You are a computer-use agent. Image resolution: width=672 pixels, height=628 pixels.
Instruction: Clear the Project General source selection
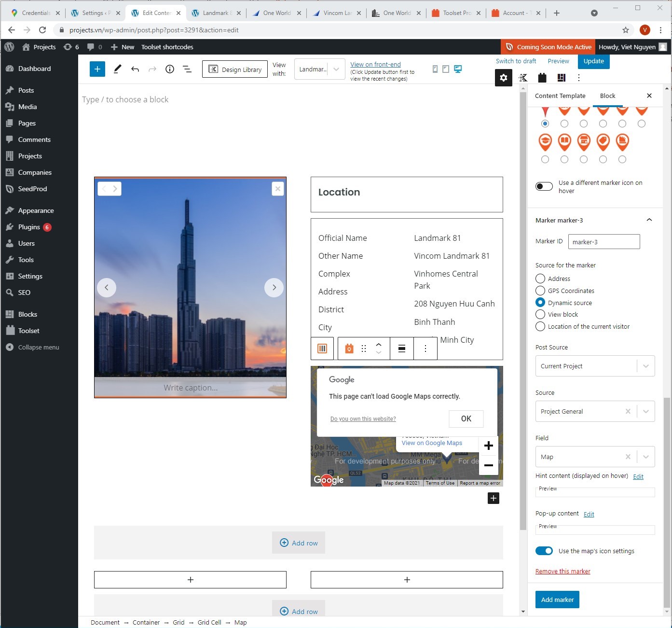click(628, 411)
